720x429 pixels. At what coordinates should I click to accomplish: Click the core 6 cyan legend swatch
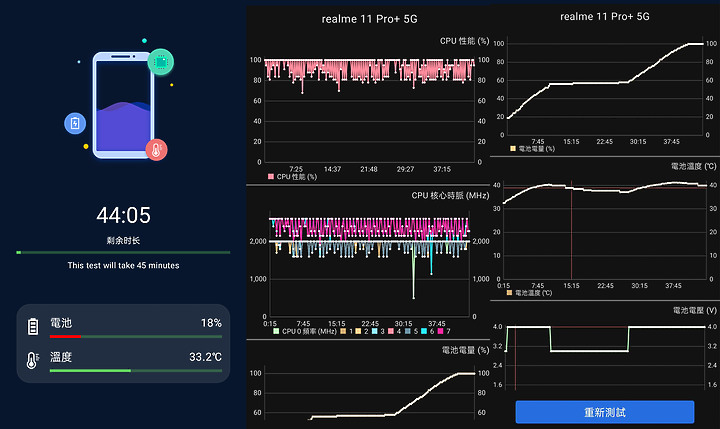click(424, 331)
